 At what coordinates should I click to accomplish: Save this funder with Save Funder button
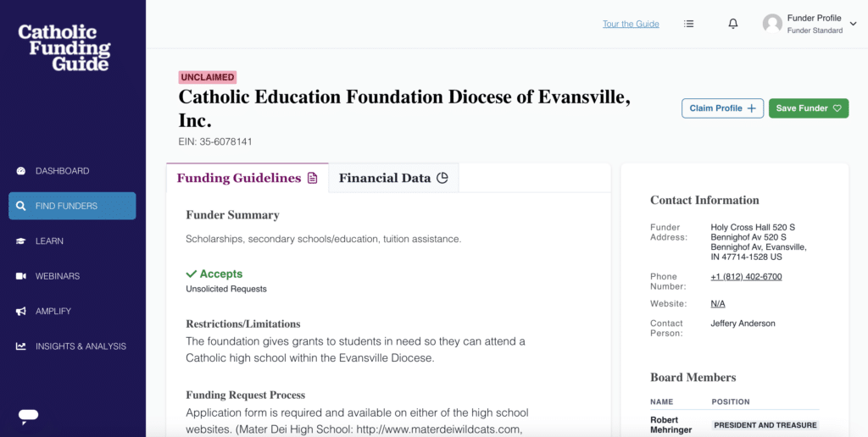coord(808,108)
